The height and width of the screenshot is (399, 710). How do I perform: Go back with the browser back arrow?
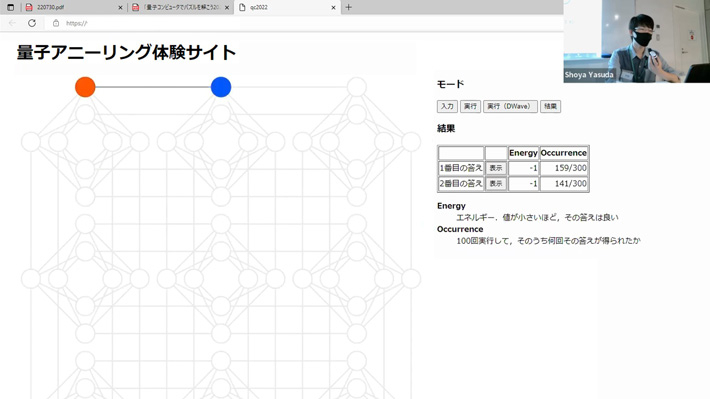[12, 23]
